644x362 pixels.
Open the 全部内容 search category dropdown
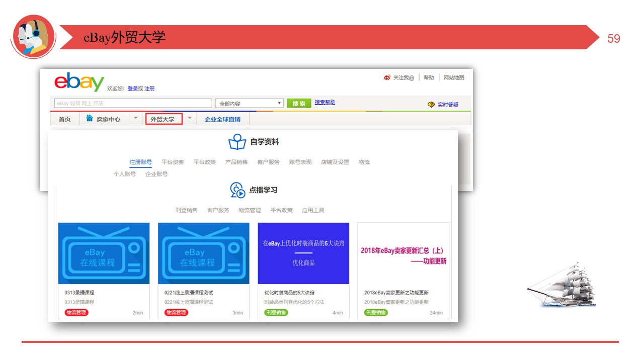pyautogui.click(x=250, y=104)
